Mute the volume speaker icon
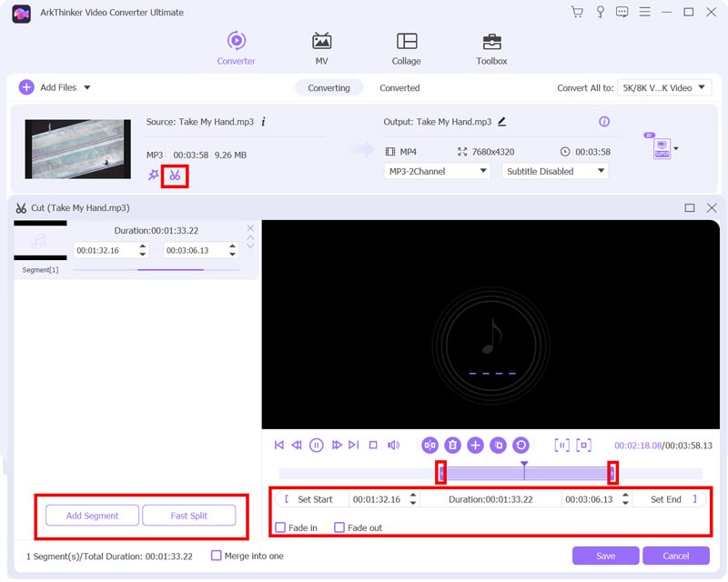 point(394,446)
